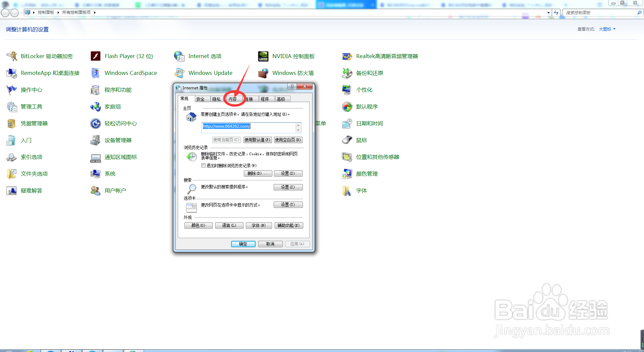
Task: Open 管理工具 icon
Action: point(12,106)
